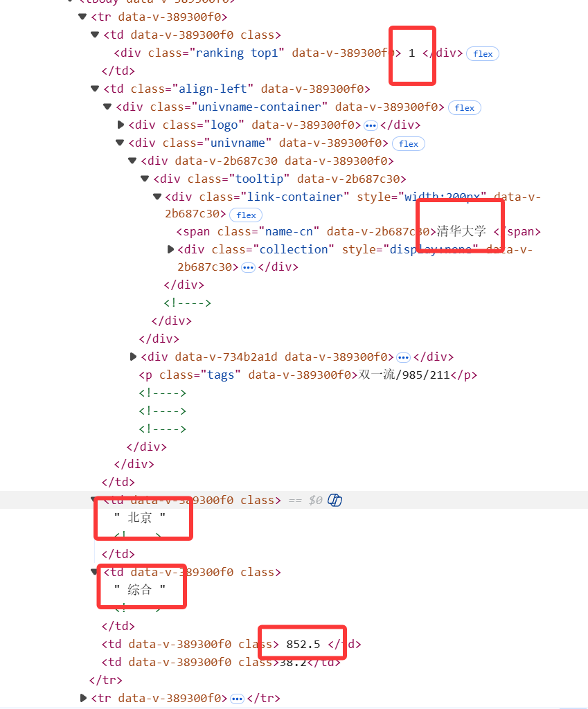Image resolution: width=588 pixels, height=709 pixels.
Task: Collapse the tooltip div node
Action: click(145, 179)
